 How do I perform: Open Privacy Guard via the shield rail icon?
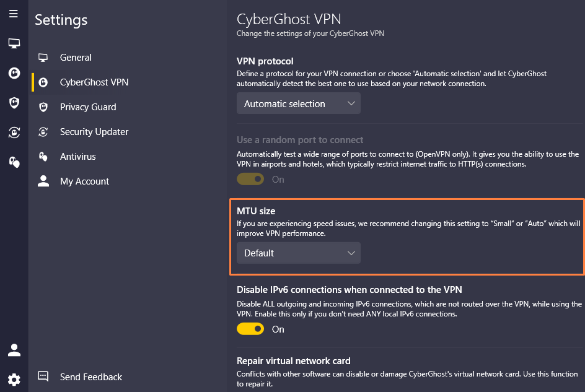(14, 102)
